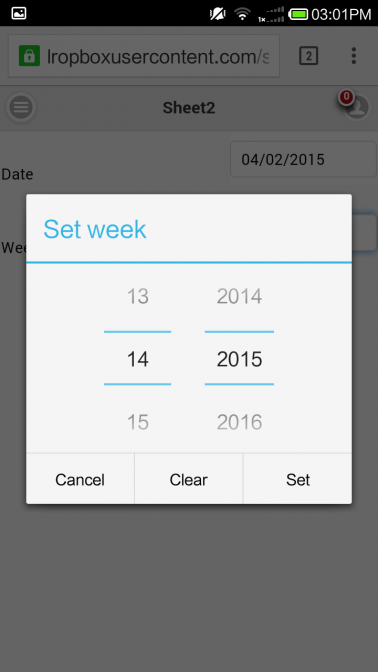Tap the green padlock security icon
The width and height of the screenshot is (378, 672).
(x=29, y=56)
